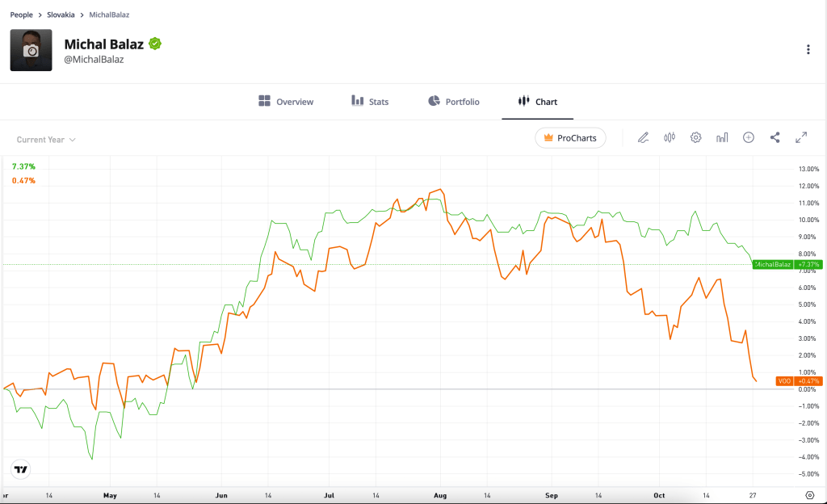Select the pencil drawing tool
Image resolution: width=827 pixels, height=504 pixels.
643,138
